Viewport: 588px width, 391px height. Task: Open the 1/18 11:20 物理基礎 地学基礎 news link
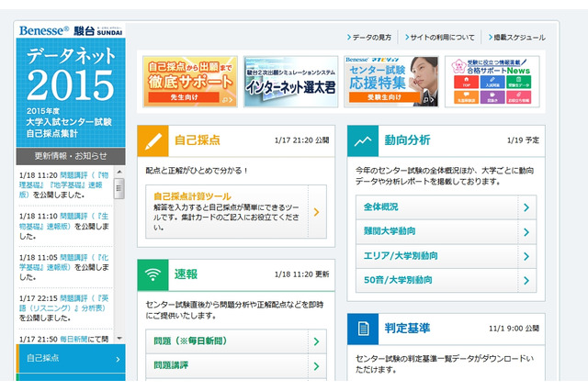63,184
